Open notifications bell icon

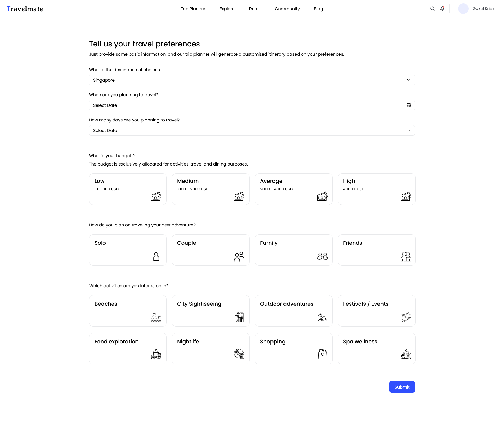(442, 9)
